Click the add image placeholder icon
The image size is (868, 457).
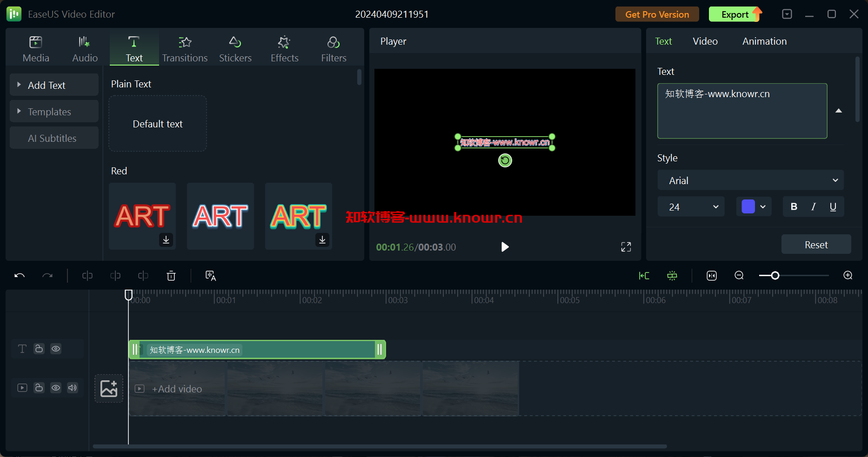coord(109,389)
